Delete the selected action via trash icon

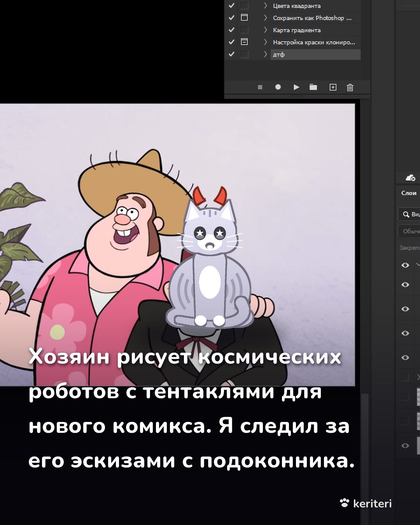[x=350, y=87]
